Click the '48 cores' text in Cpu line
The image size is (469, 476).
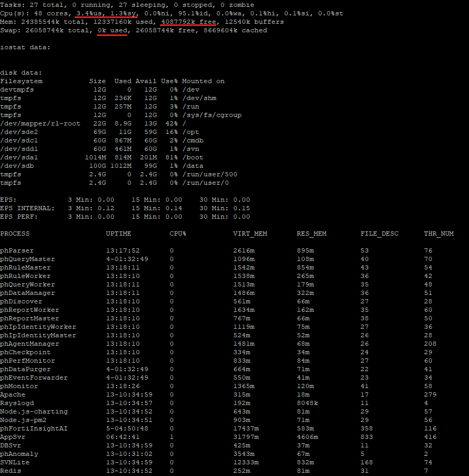[x=51, y=14]
